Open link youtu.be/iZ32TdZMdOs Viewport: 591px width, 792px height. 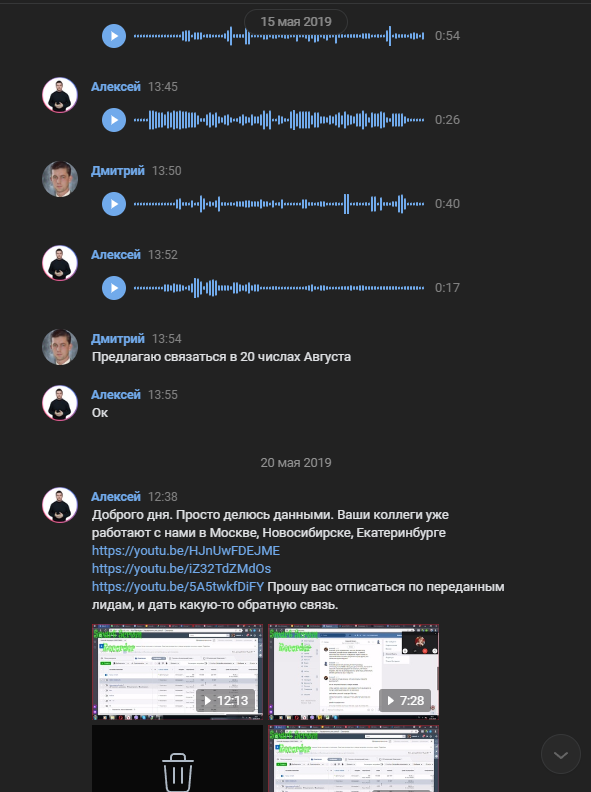point(181,569)
